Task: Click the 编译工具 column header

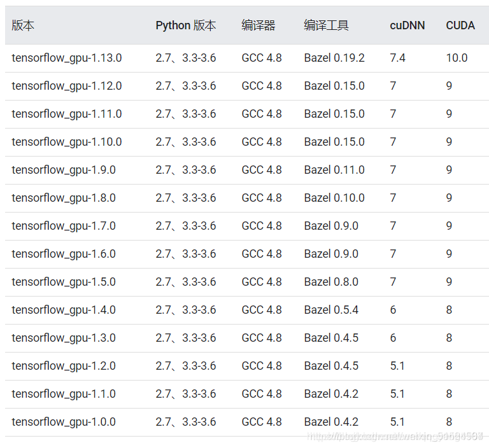Action: (326, 25)
